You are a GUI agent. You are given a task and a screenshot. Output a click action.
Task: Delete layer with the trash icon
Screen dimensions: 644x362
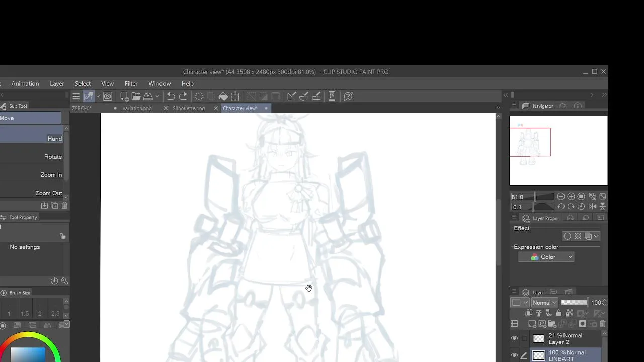point(603,324)
